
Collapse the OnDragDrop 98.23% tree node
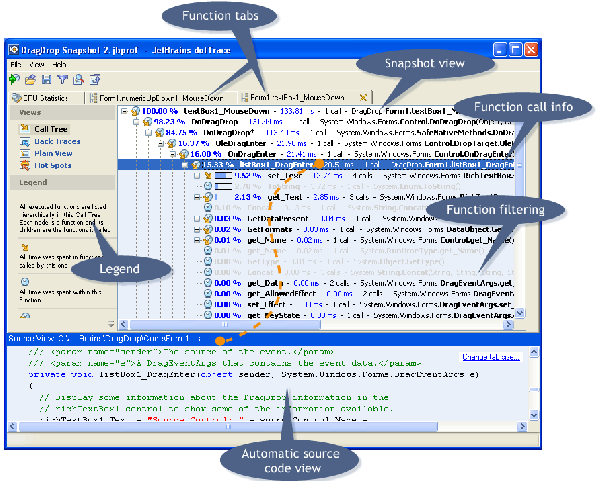point(134,123)
